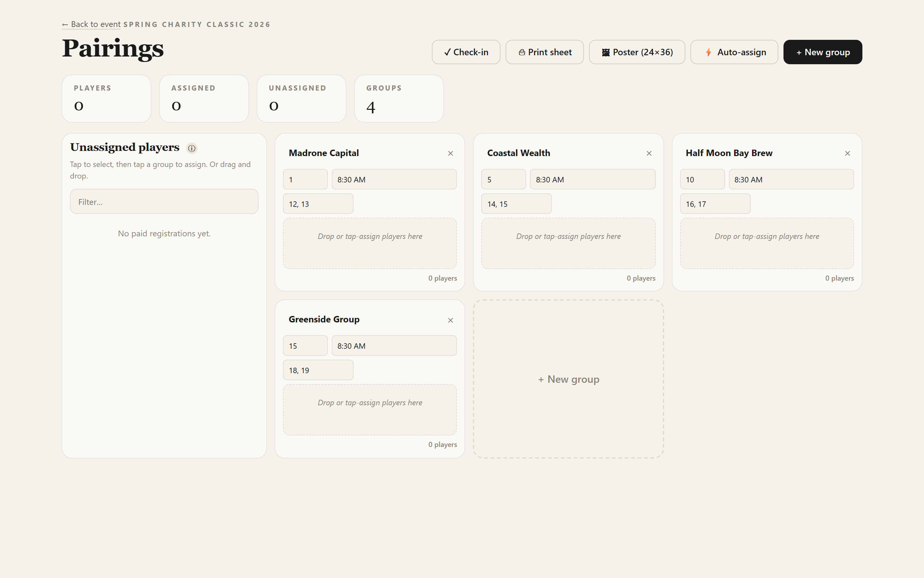Focus the Filter players input
The image size is (924, 578).
click(164, 201)
